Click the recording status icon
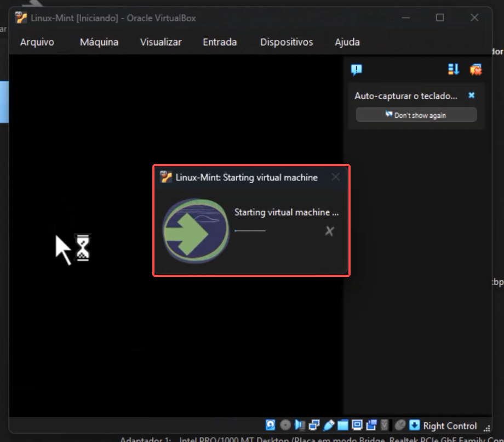The image size is (504, 442). (371, 425)
